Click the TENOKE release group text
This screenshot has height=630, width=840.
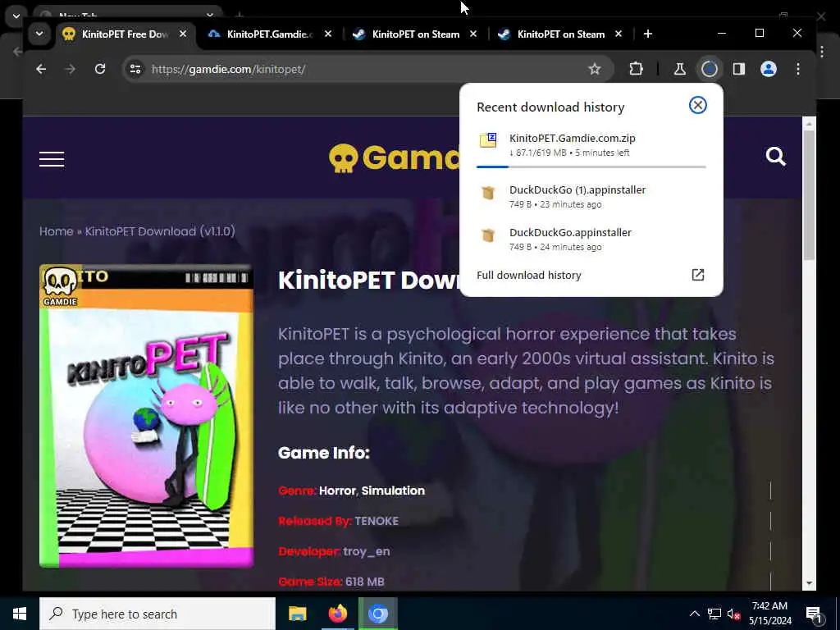coord(376,521)
